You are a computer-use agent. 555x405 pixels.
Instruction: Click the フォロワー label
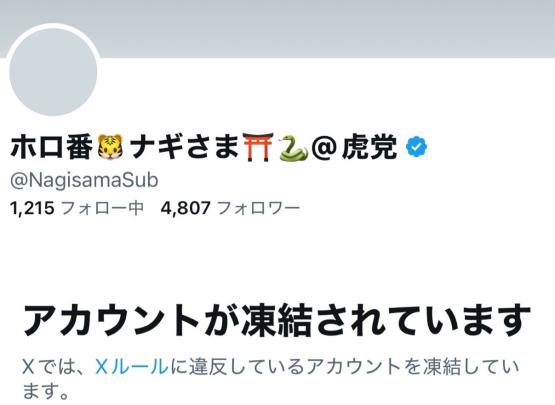tap(259, 208)
